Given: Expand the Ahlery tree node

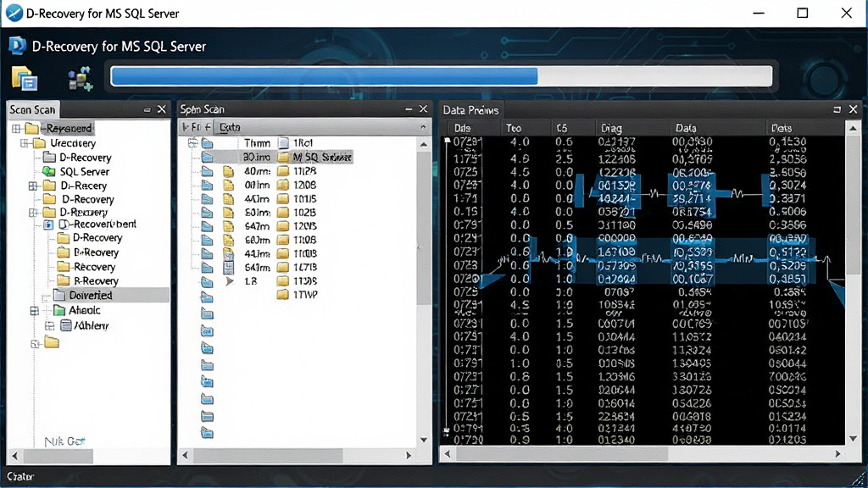Looking at the screenshot, I should point(49,325).
